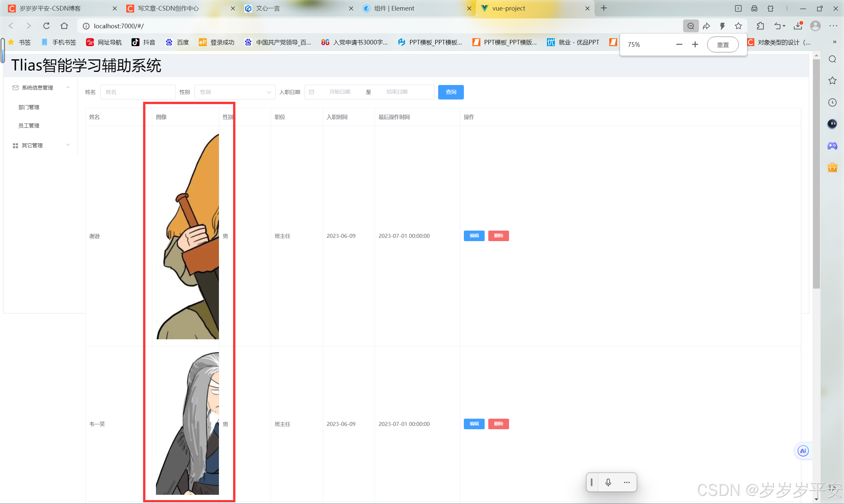Open the sidebar history clock icon

(832, 102)
